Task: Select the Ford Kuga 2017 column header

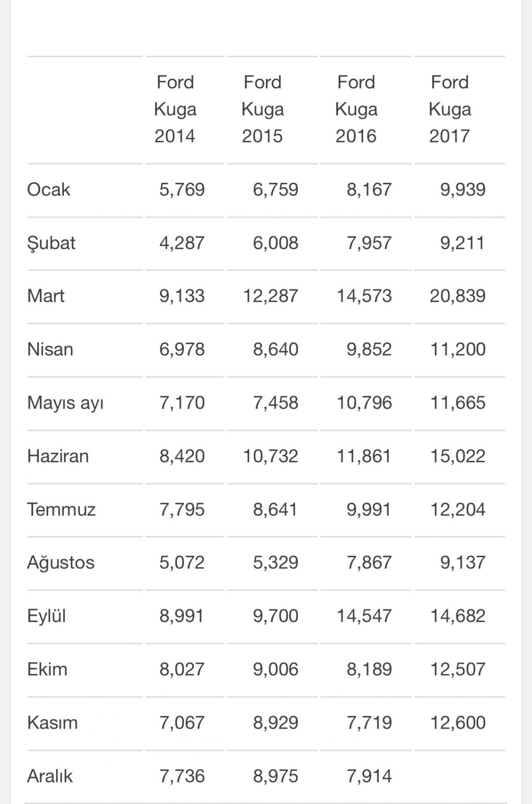Action: [x=450, y=109]
